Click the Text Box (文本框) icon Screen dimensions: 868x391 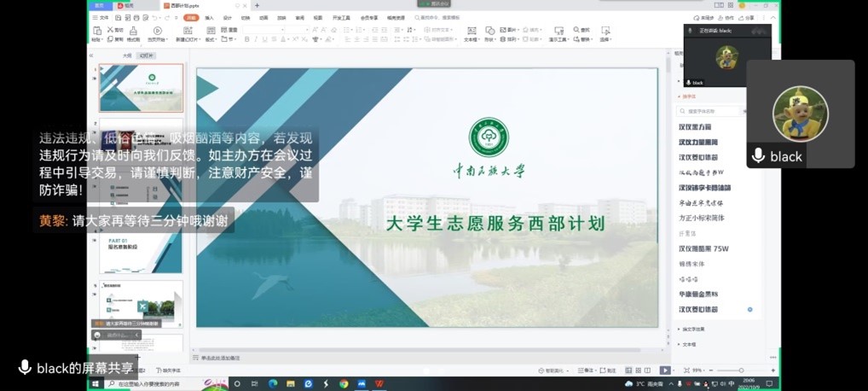point(472,31)
